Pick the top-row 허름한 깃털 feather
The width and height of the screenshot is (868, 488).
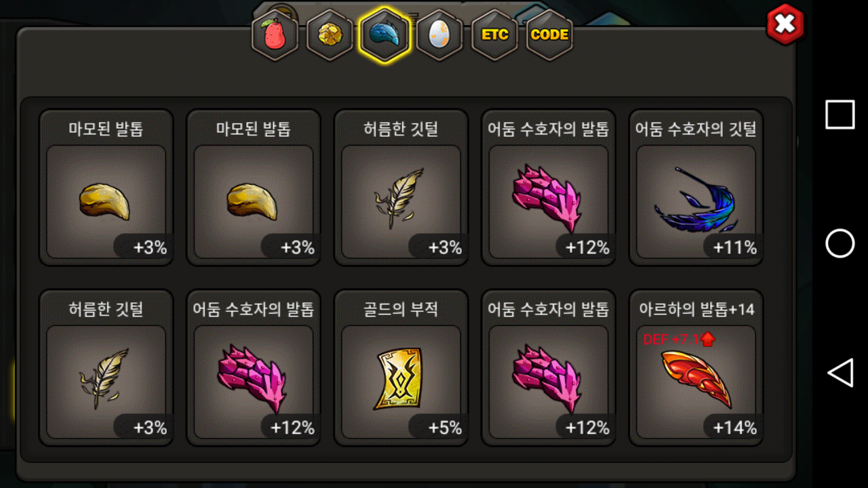(401, 187)
